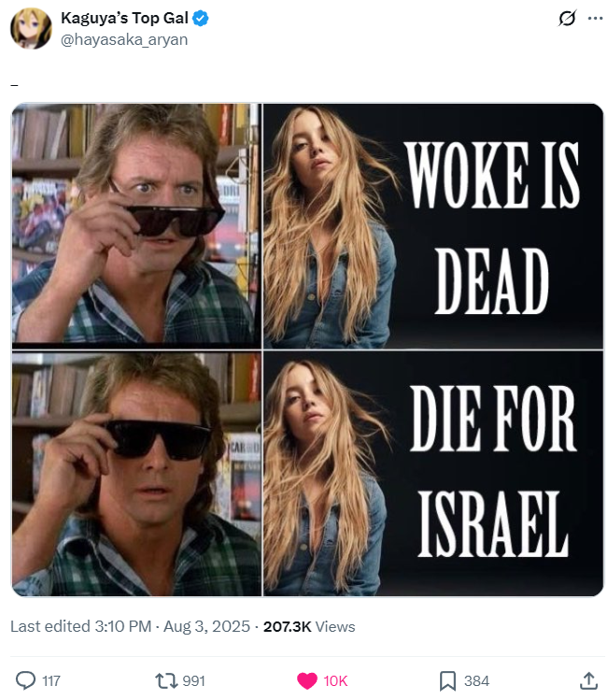Open the three-dot more options menu
The width and height of the screenshot is (609, 700).
595,19
